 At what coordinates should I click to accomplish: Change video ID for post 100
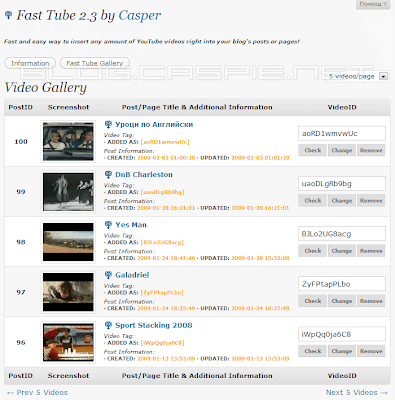[342, 150]
